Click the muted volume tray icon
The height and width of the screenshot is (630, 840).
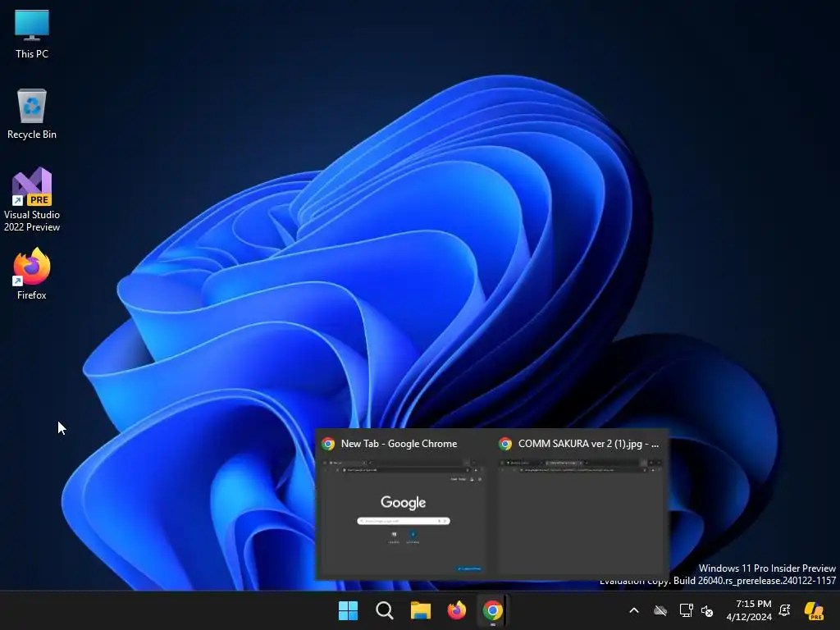(707, 610)
